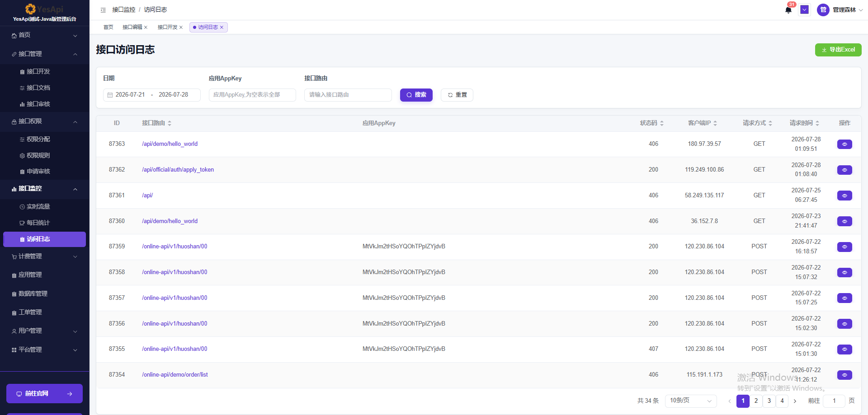
Task: Open 权限分配 in sidebar
Action: click(44, 140)
